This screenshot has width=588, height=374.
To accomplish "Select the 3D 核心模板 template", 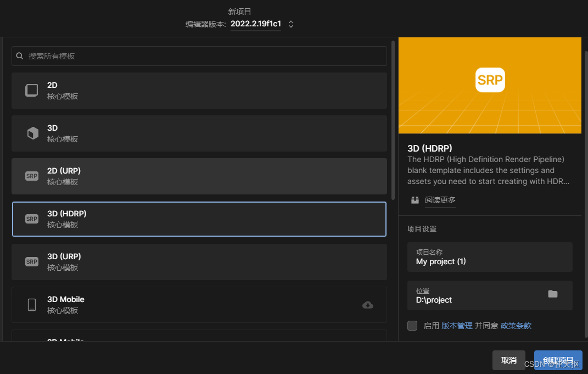I will [x=199, y=133].
